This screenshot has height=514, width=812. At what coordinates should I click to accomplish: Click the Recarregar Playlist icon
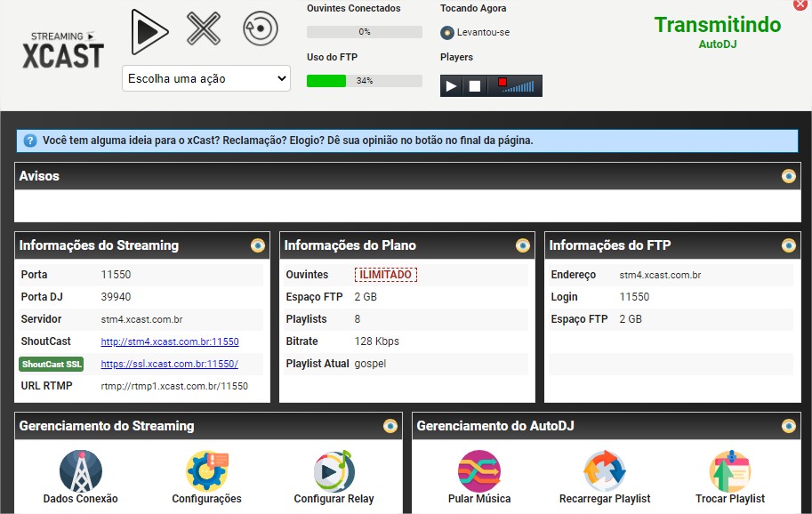point(605,471)
